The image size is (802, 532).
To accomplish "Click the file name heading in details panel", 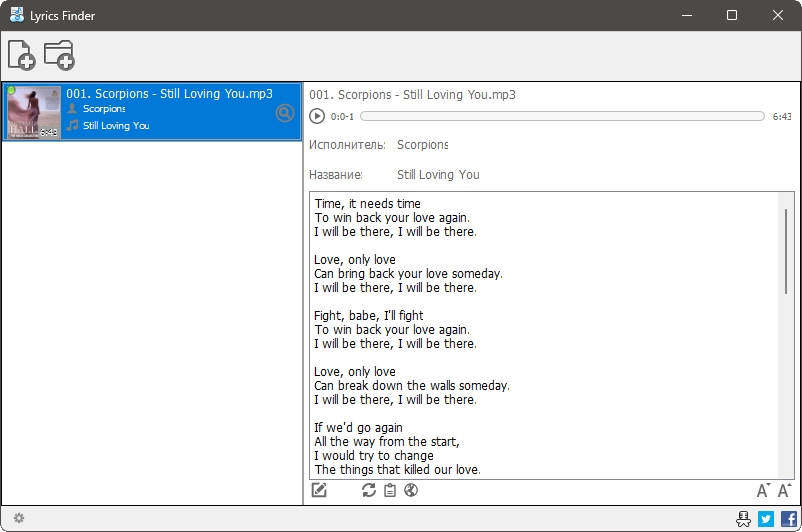I will point(412,95).
